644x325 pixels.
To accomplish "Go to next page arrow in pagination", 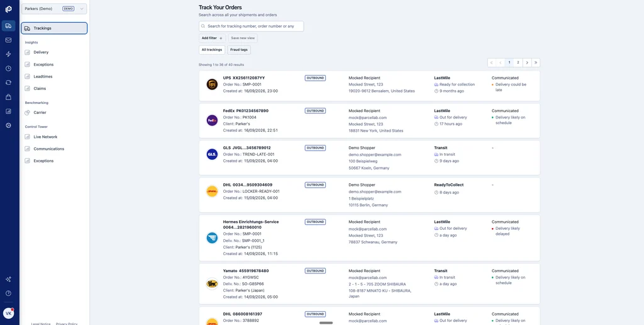I will point(527,62).
